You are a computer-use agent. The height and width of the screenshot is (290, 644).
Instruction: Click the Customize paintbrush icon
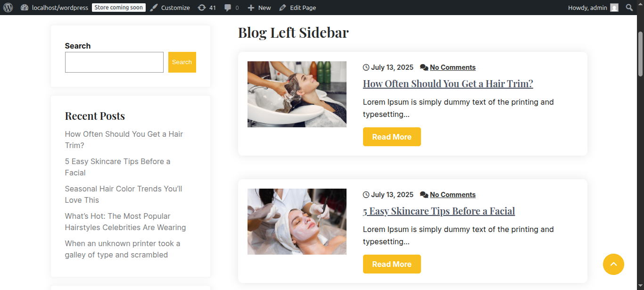tap(154, 8)
